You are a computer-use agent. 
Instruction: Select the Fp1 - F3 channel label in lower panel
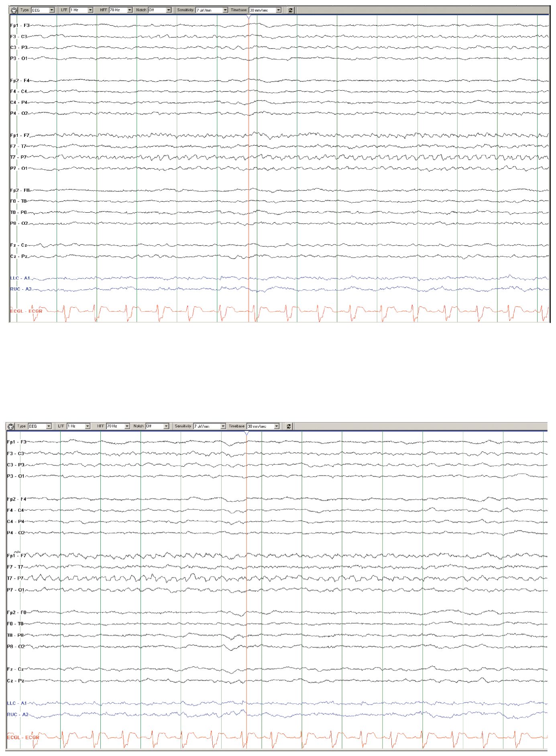(16, 442)
